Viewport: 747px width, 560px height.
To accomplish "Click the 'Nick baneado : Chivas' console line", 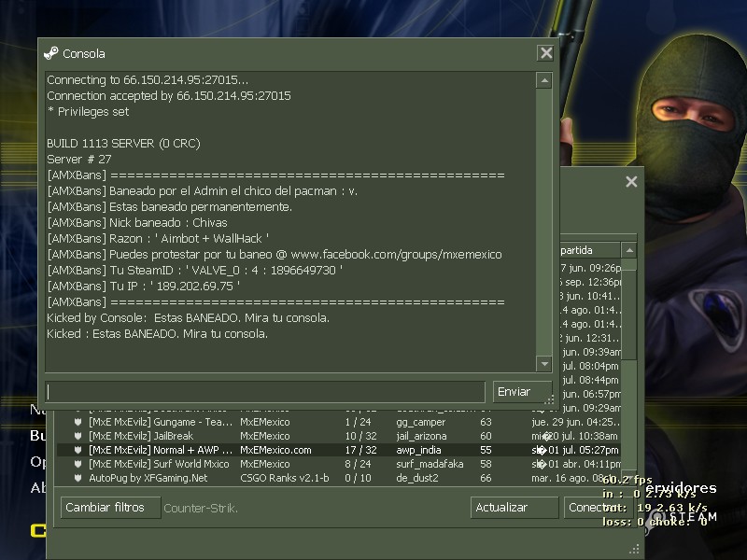I will (137, 222).
